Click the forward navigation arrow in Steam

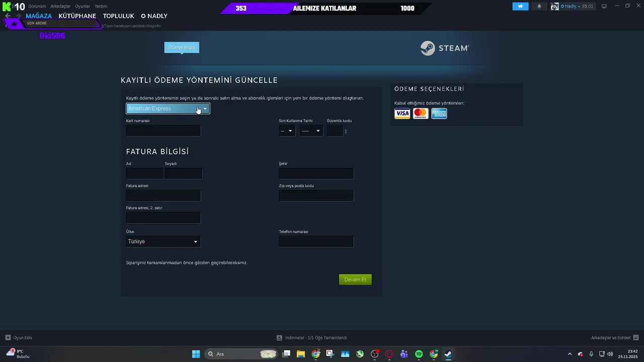pos(18,16)
